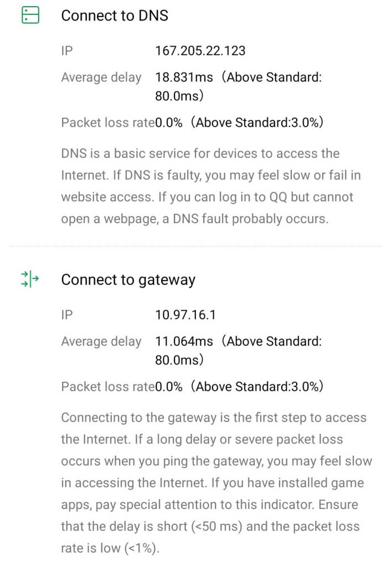This screenshot has height=567, width=392.
Task: Click the Packet loss rate label for gateway
Action: point(107,386)
